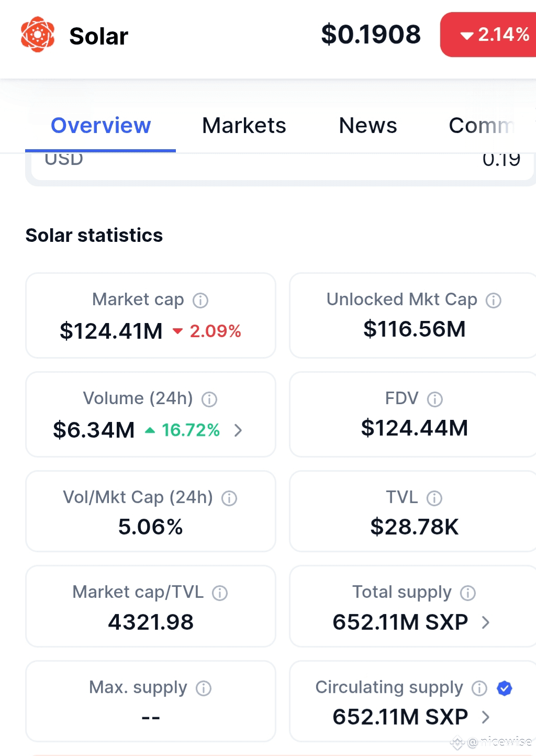Image resolution: width=536 pixels, height=756 pixels.
Task: Tap the Max. supply label
Action: point(138,688)
